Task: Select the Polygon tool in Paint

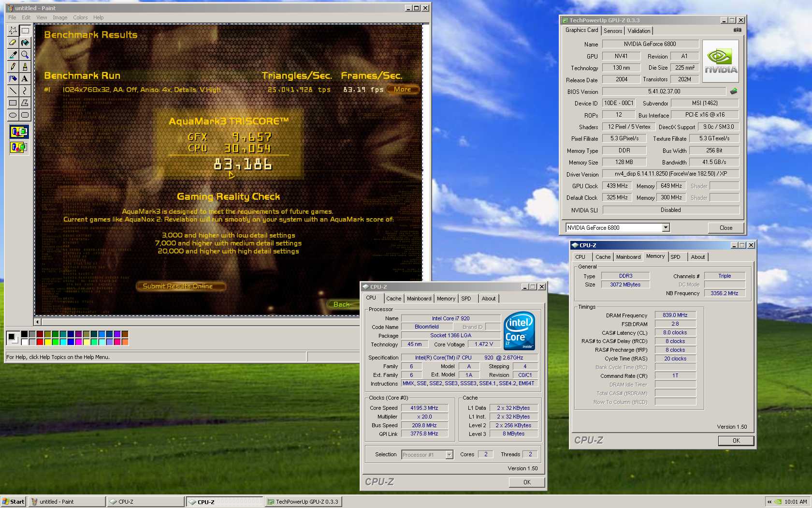Action: (25, 103)
